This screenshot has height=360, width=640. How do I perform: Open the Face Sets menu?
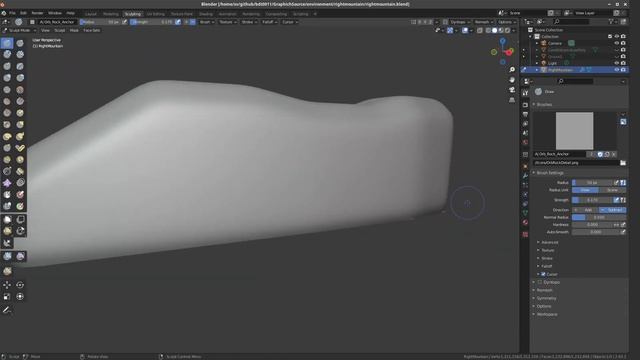[x=91, y=30]
